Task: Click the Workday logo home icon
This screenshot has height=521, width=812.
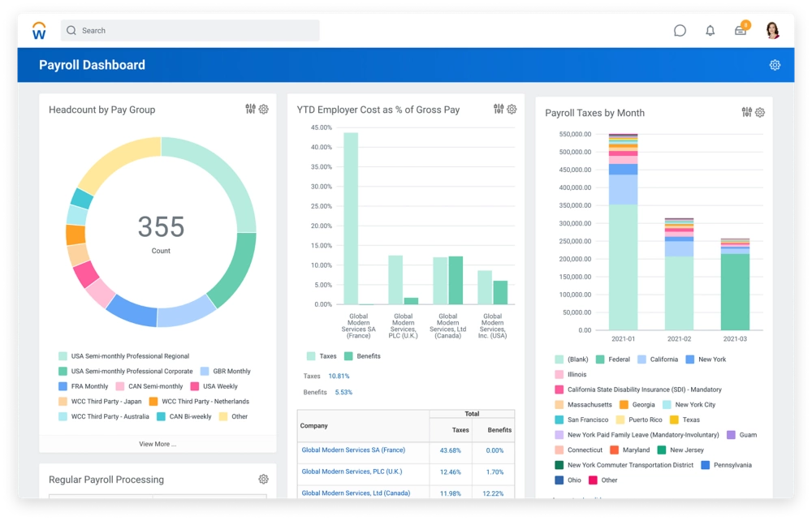Action: [39, 31]
